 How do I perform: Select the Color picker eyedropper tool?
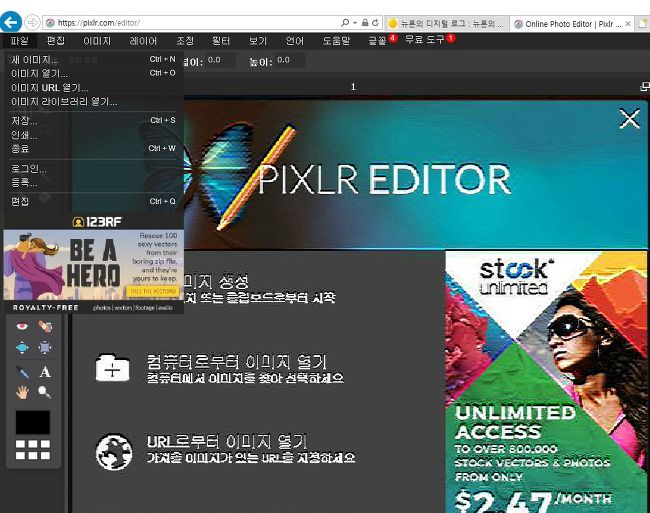23,372
